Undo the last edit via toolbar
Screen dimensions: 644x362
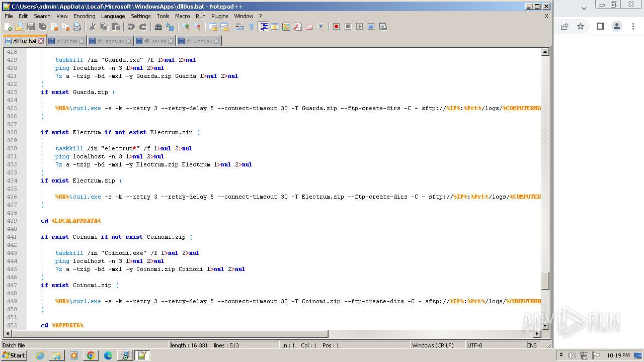[x=131, y=27]
